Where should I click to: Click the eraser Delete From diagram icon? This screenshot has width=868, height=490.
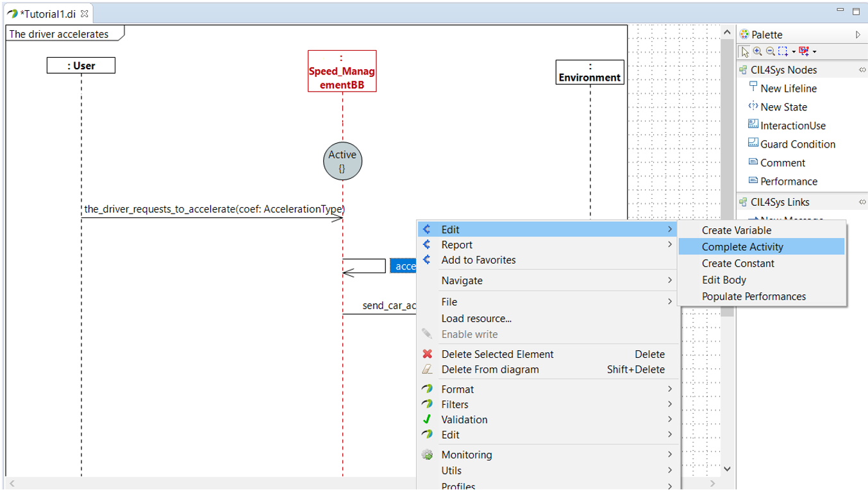pos(427,369)
